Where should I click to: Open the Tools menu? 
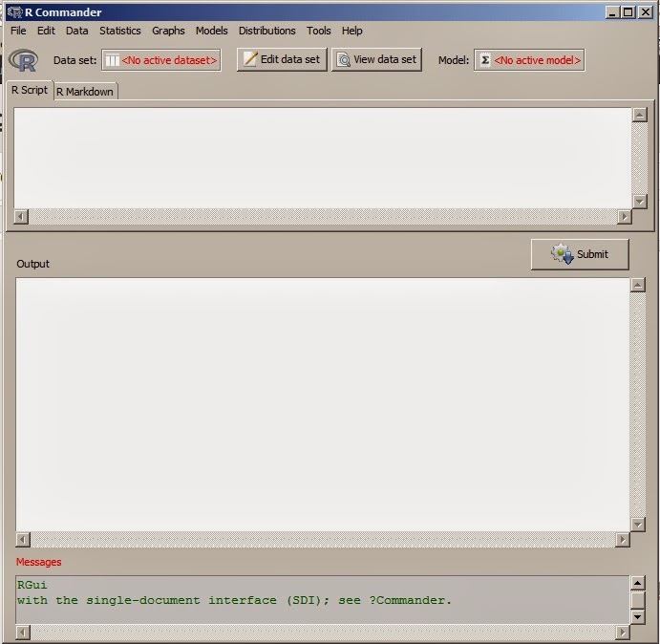tap(318, 31)
